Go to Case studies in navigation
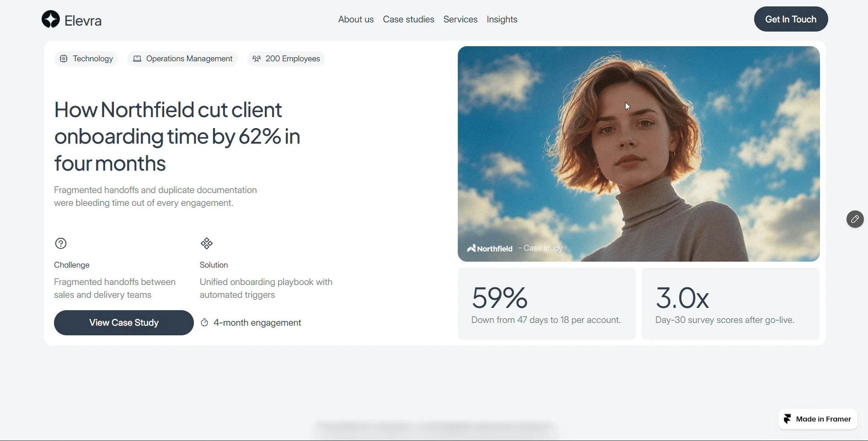This screenshot has height=441, width=868. tap(408, 19)
